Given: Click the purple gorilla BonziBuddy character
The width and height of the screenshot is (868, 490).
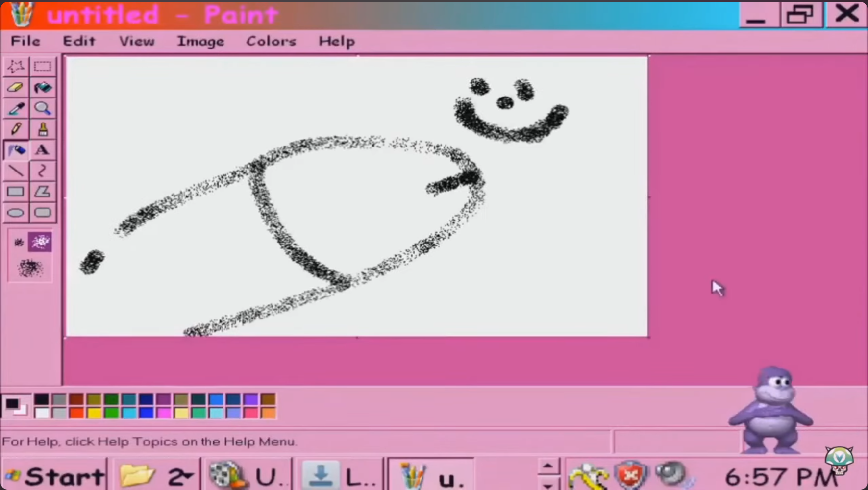Looking at the screenshot, I should point(770,409).
